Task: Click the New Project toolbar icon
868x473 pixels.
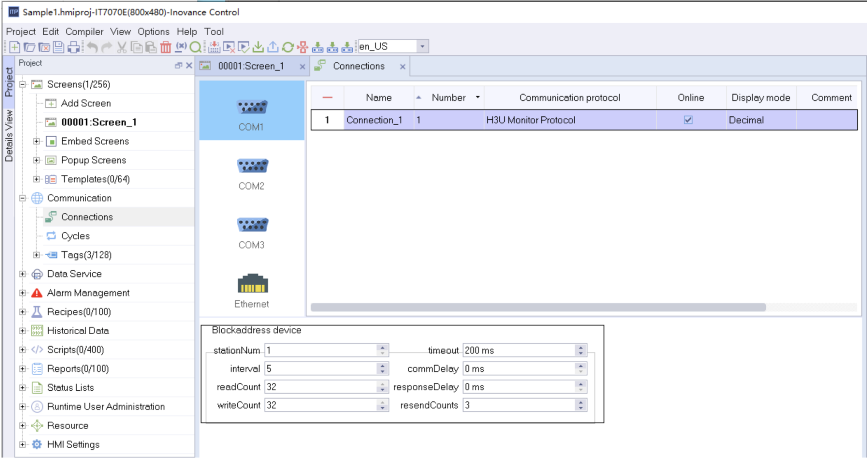Action: (x=14, y=47)
